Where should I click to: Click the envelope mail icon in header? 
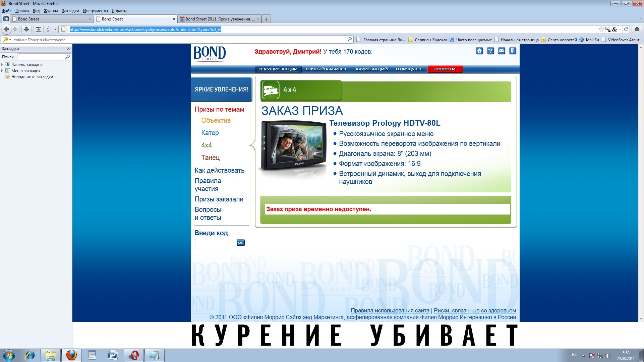pyautogui.click(x=502, y=51)
